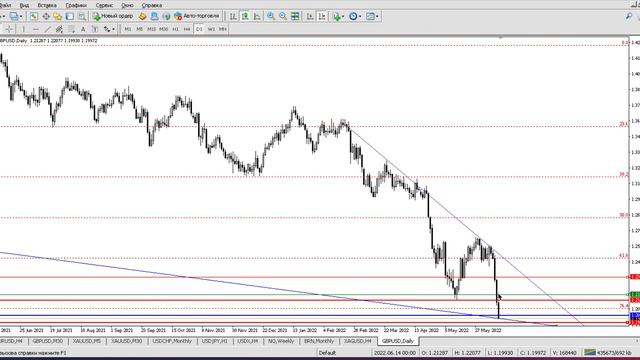Open the chart templates dropdown
Screen dimensions: 640x360
pyautogui.click(x=372, y=16)
